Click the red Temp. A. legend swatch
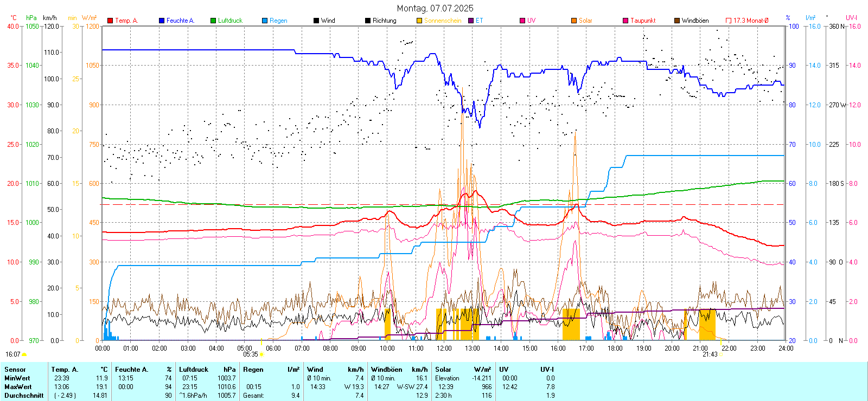This screenshot has width=868, height=401. (x=110, y=21)
